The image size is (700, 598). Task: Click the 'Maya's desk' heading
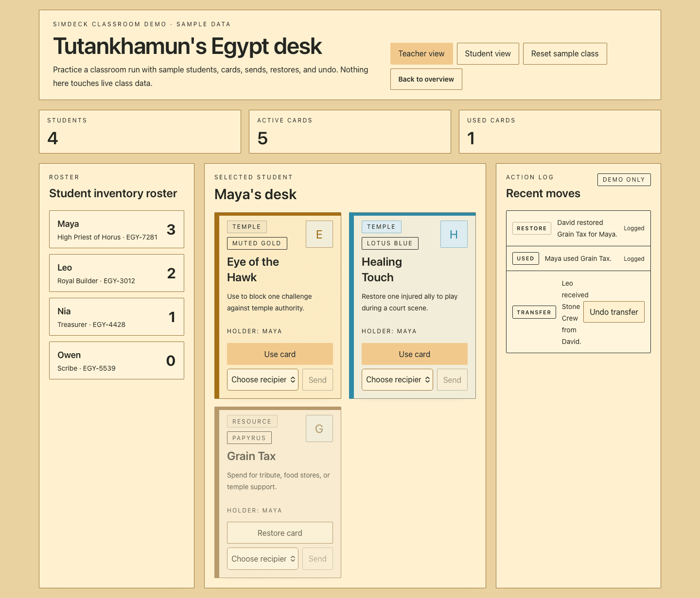pyautogui.click(x=256, y=194)
